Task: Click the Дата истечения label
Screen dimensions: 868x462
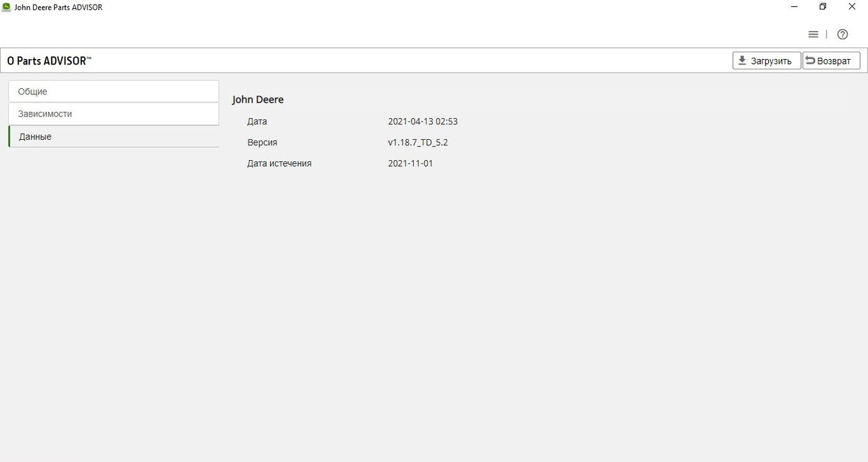Action: (x=279, y=163)
